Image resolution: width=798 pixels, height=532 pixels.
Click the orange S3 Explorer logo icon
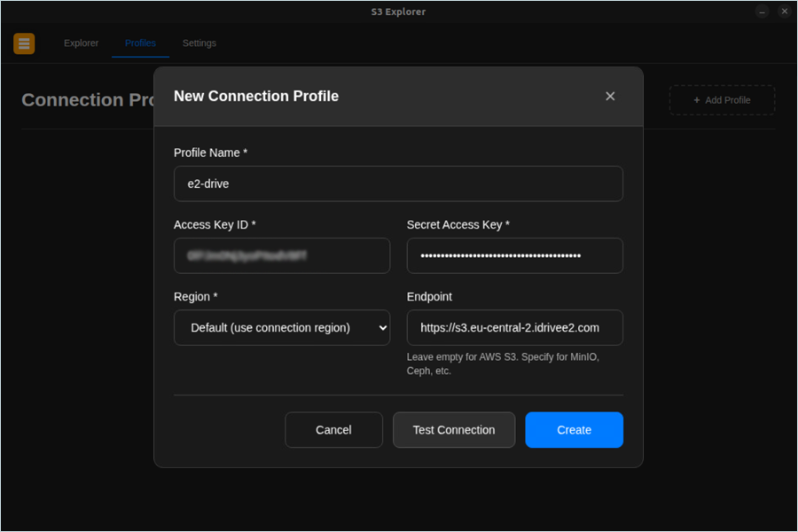[24, 43]
